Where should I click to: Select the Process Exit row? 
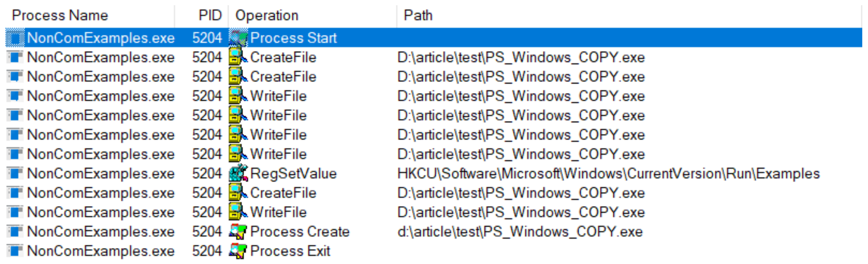coord(290,251)
